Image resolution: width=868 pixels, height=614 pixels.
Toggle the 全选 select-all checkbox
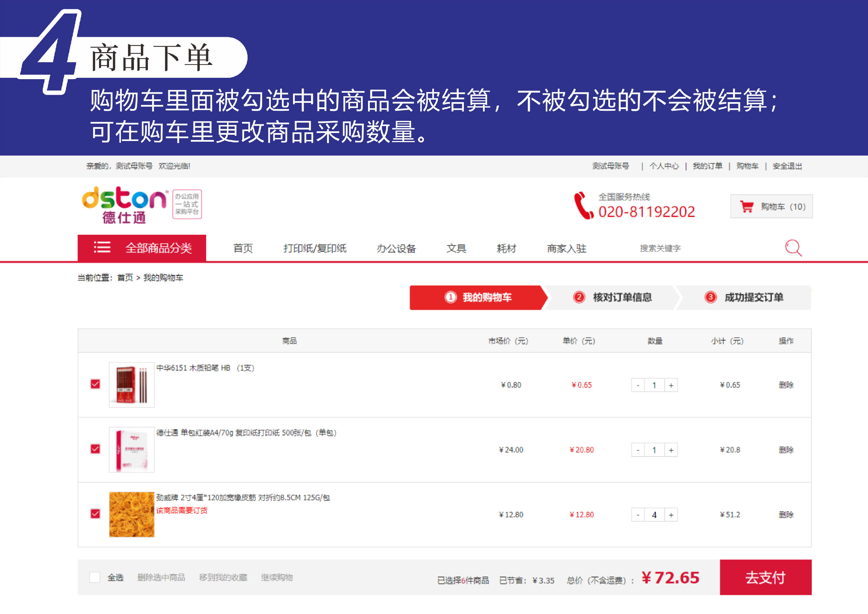[x=94, y=577]
